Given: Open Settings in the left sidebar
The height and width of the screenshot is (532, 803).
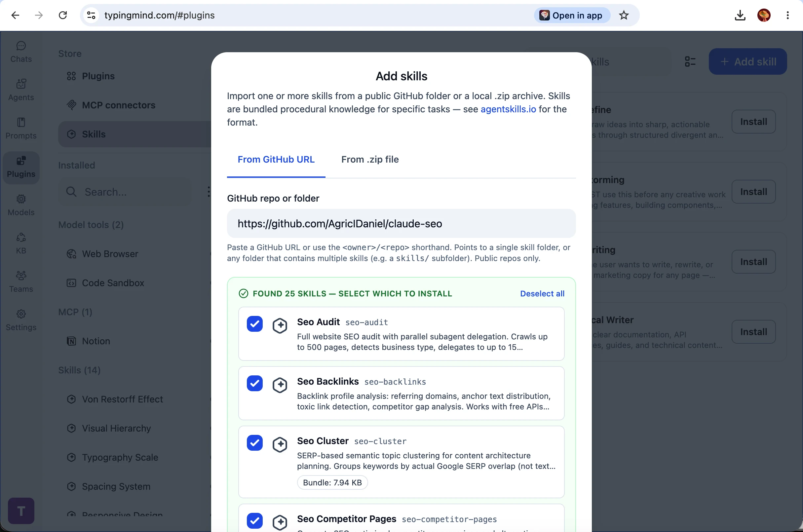Looking at the screenshot, I should click(21, 321).
